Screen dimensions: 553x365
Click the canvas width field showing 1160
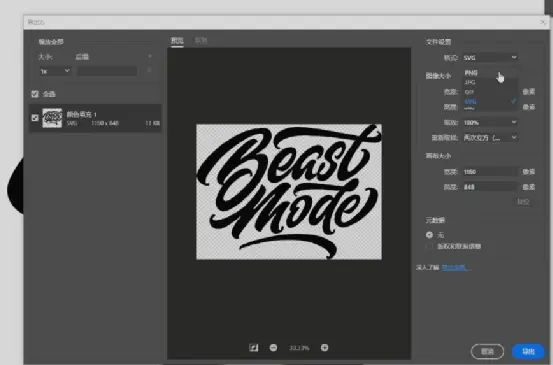click(x=490, y=172)
